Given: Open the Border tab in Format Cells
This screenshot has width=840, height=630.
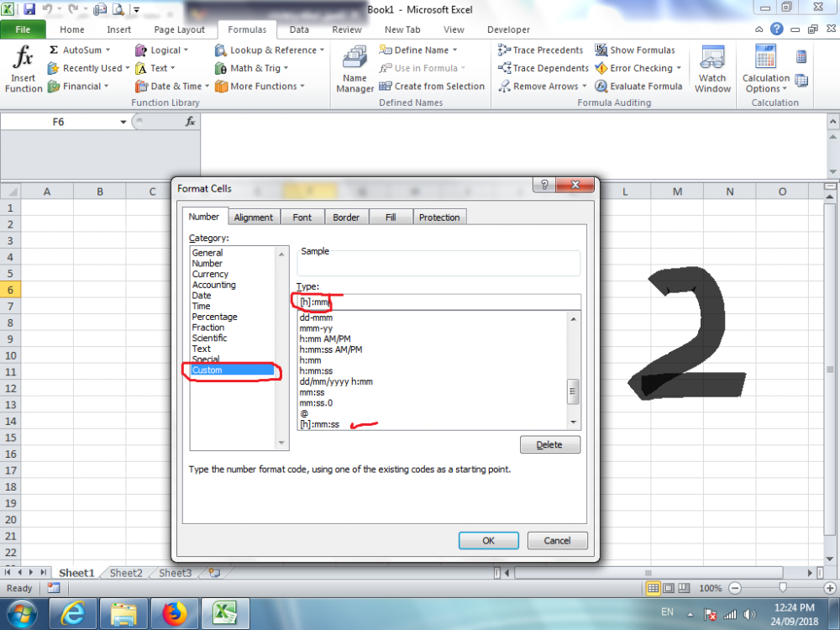Looking at the screenshot, I should [x=346, y=217].
